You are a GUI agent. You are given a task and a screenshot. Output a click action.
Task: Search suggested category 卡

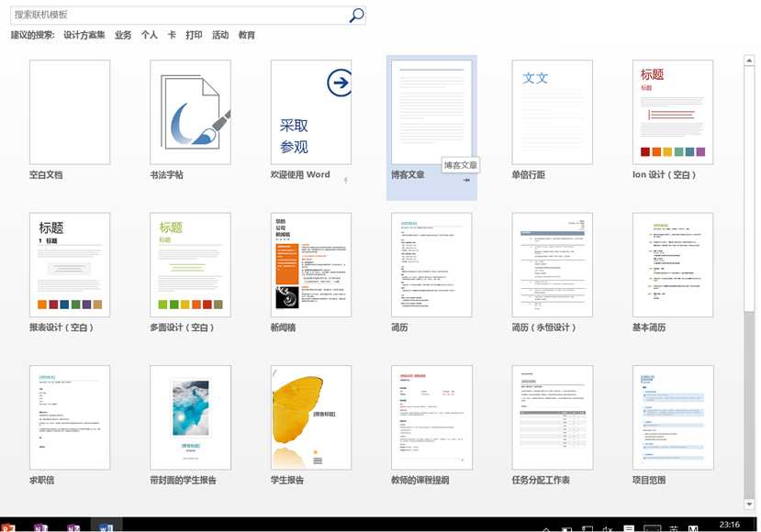pos(172,35)
